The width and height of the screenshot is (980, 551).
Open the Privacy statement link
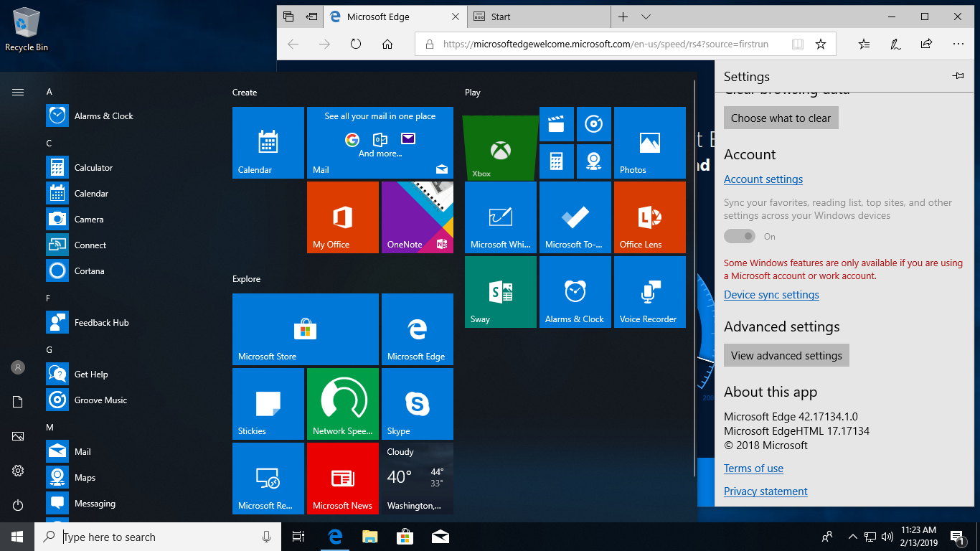[x=765, y=491]
